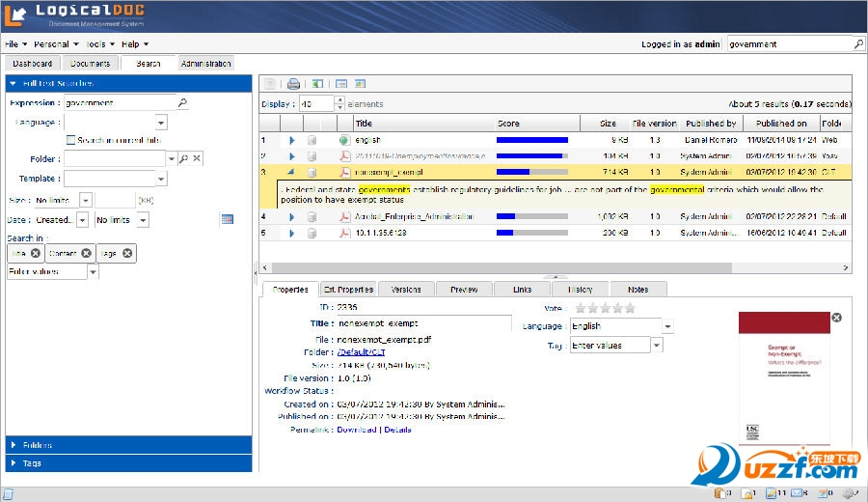868x502 pixels.
Task: Expand the first result row english
Action: point(291,140)
